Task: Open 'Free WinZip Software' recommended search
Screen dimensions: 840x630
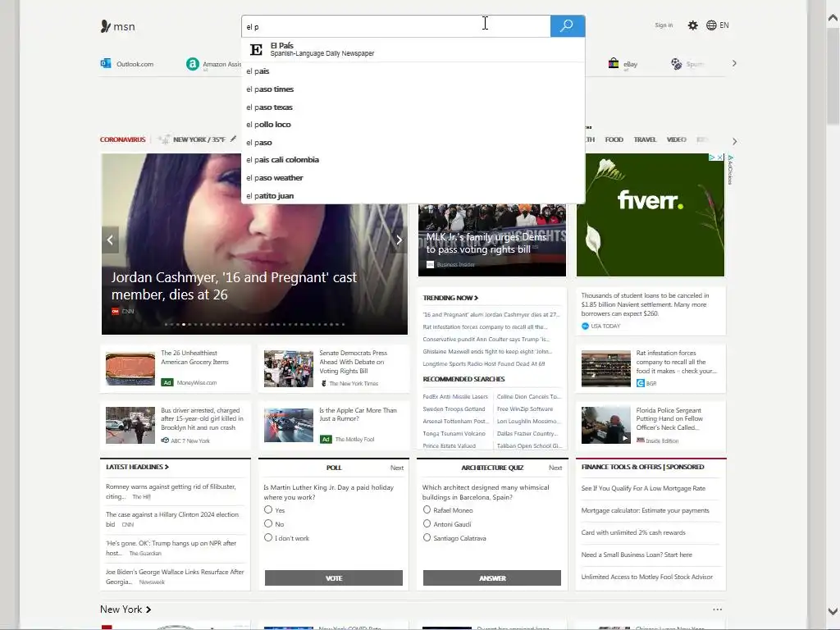Action: pyautogui.click(x=525, y=409)
